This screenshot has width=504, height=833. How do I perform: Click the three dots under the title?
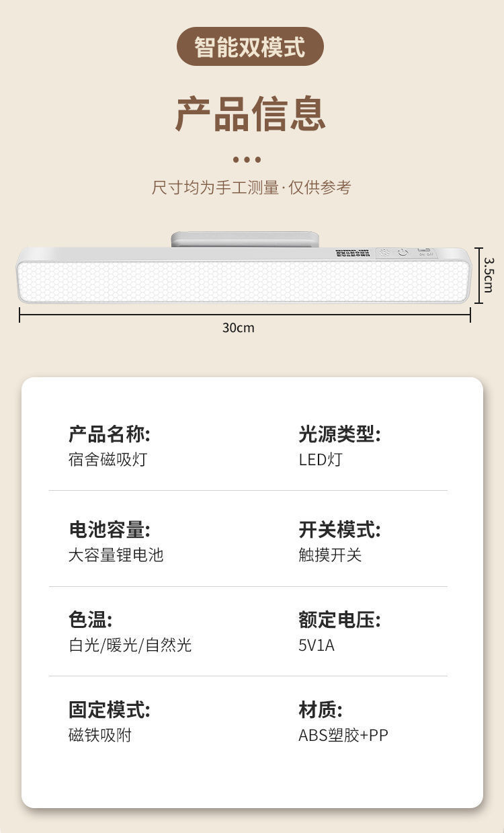click(247, 159)
